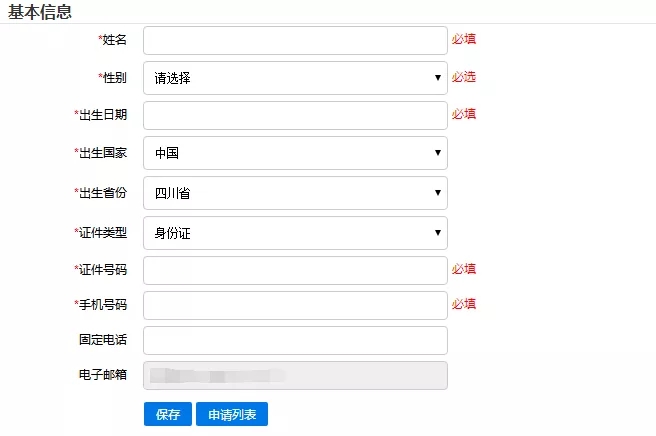Expand the 证件类型 dropdown showing 身份证
The width and height of the screenshot is (656, 436).
coord(295,233)
